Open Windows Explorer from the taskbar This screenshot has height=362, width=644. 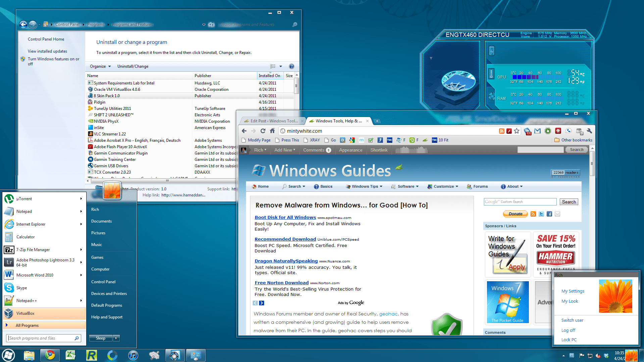coord(29,355)
